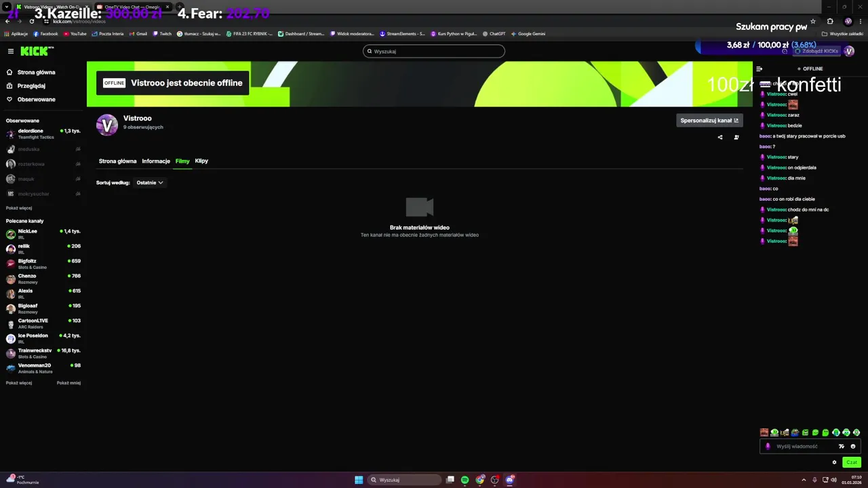Collapse recommended list with Pokaż mniej

(x=68, y=383)
